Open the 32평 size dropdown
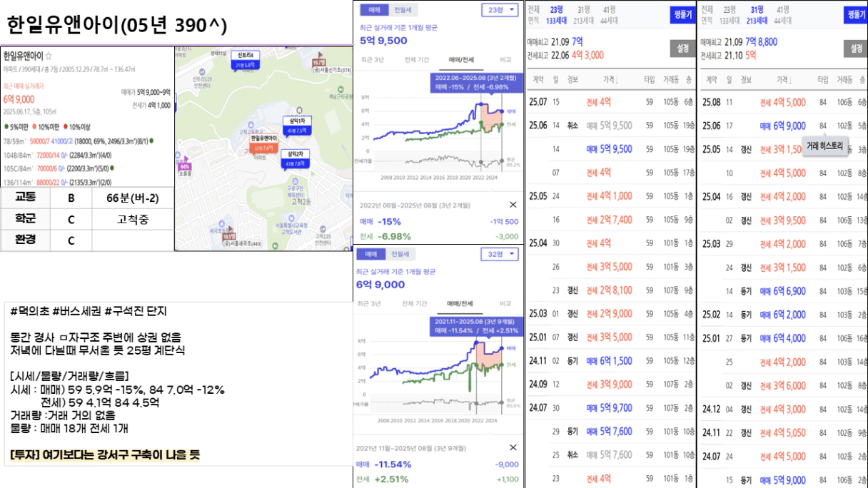This screenshot has width=868, height=488. 500,255
